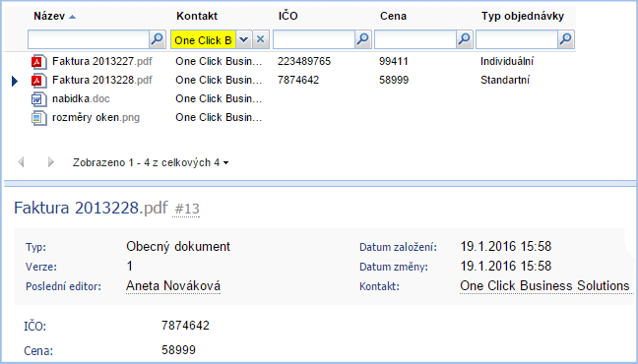
Task: Click the detail heading Faktura 2013228.pdf
Action: pyautogui.click(x=91, y=208)
